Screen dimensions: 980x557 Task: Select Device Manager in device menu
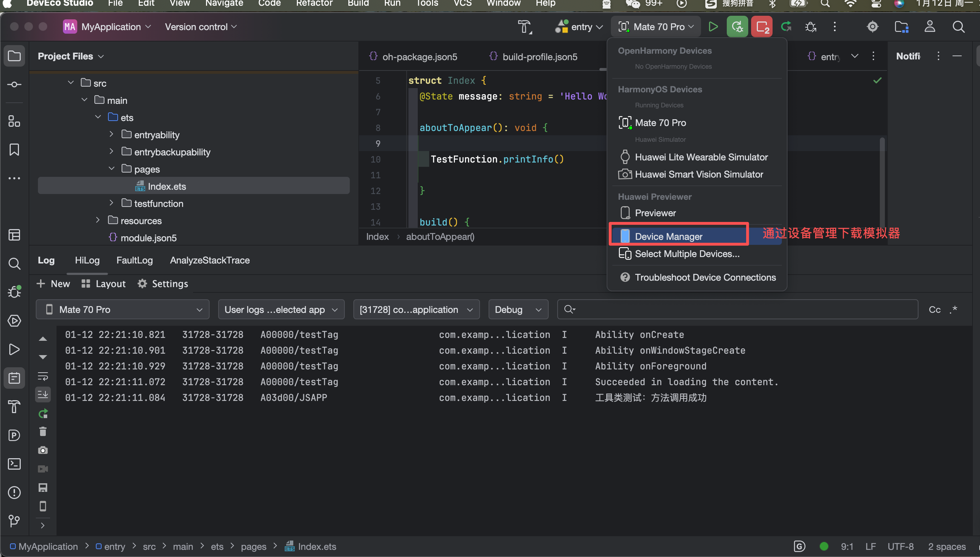point(668,236)
